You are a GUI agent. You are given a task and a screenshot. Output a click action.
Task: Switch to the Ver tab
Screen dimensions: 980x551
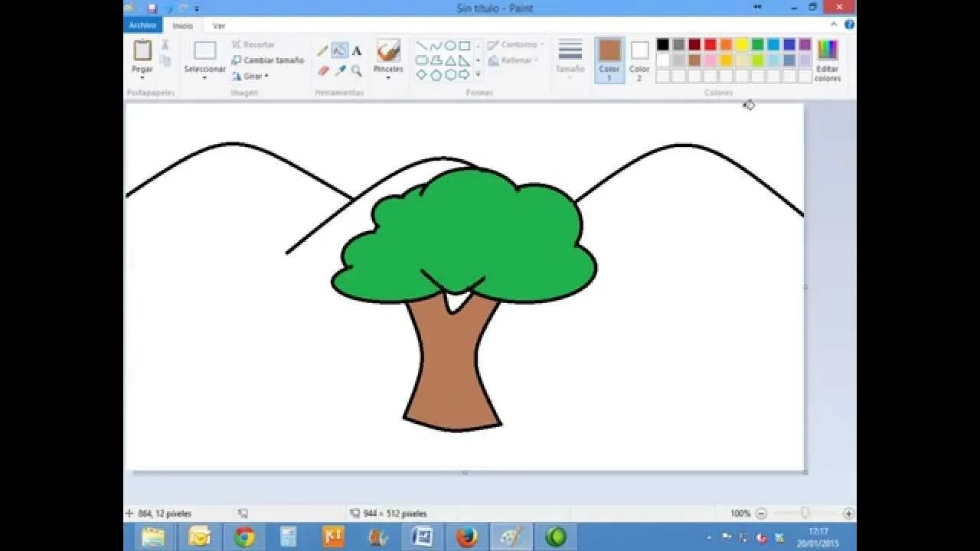click(x=219, y=25)
